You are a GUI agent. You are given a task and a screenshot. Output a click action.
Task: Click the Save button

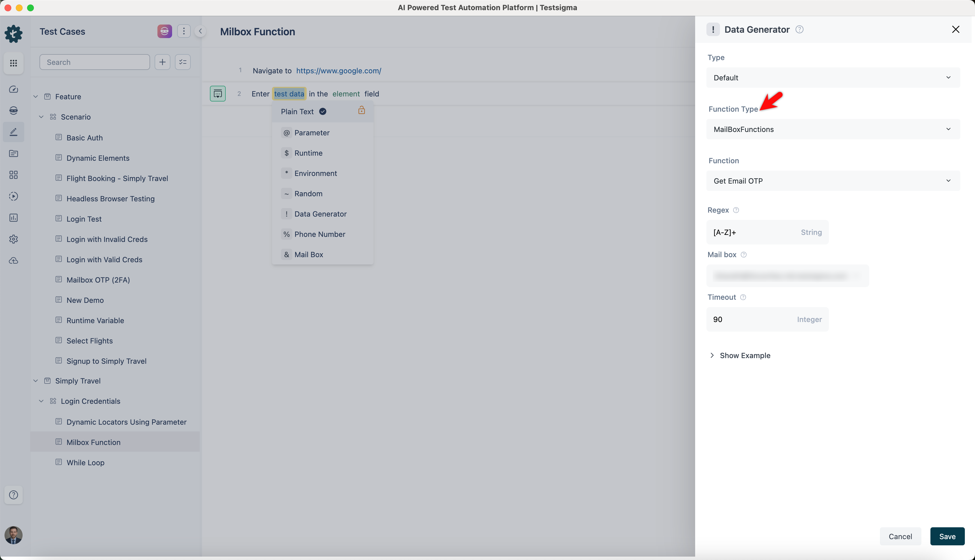pos(947,536)
